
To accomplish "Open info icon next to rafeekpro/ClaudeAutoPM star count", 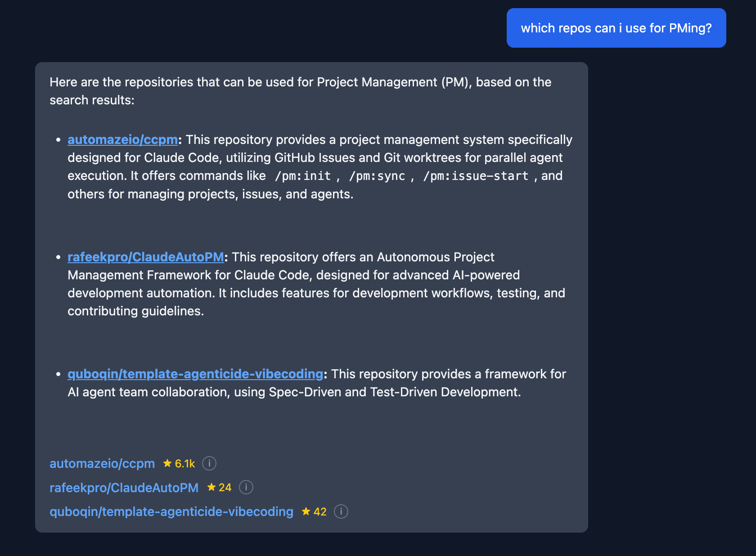I will click(x=246, y=487).
